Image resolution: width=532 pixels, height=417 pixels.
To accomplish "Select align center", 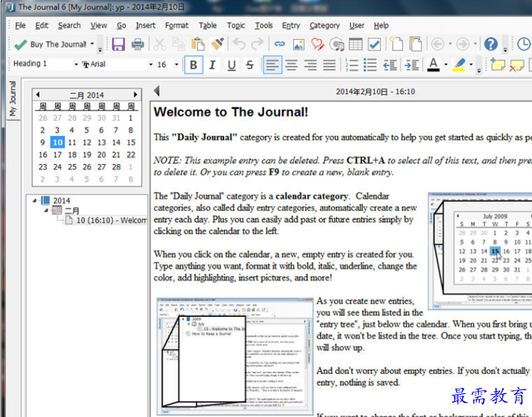I will 291,64.
